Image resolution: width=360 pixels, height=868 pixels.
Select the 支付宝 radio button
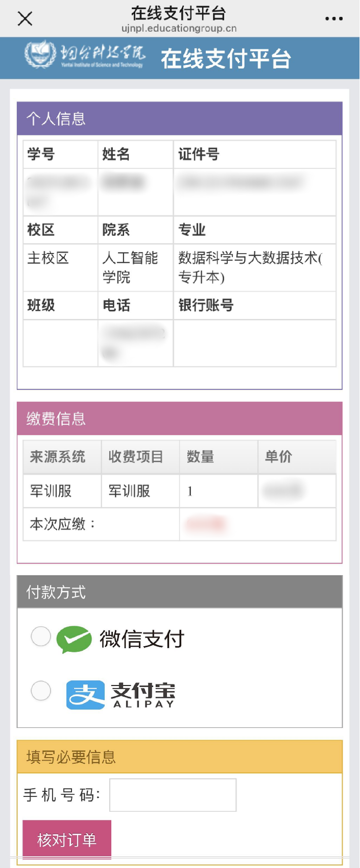pos(41,691)
